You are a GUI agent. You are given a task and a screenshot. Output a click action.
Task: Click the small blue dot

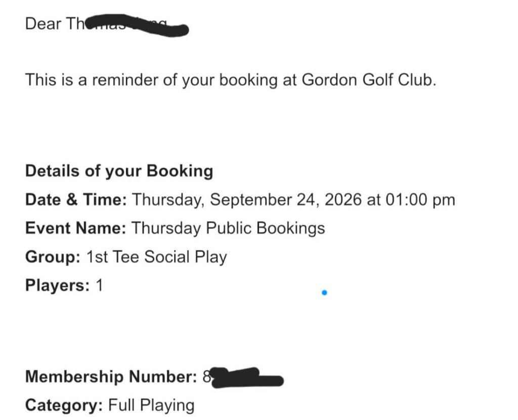pos(324,292)
